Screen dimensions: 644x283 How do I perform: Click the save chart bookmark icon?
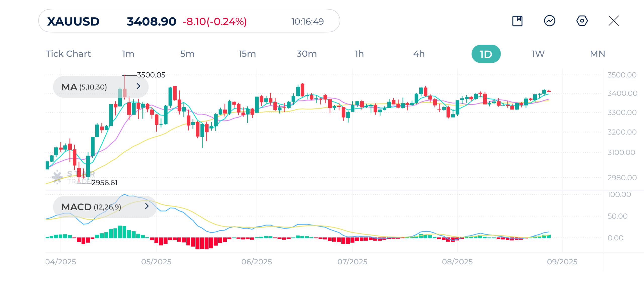click(x=517, y=21)
